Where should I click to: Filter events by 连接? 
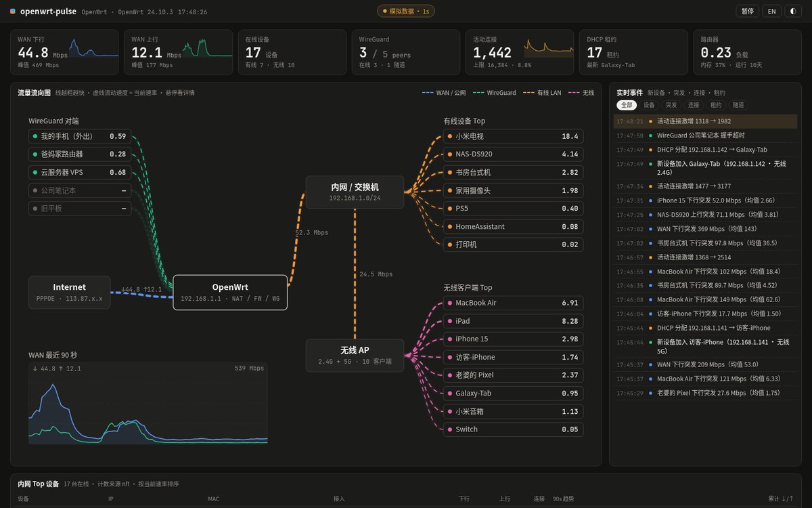[694, 105]
